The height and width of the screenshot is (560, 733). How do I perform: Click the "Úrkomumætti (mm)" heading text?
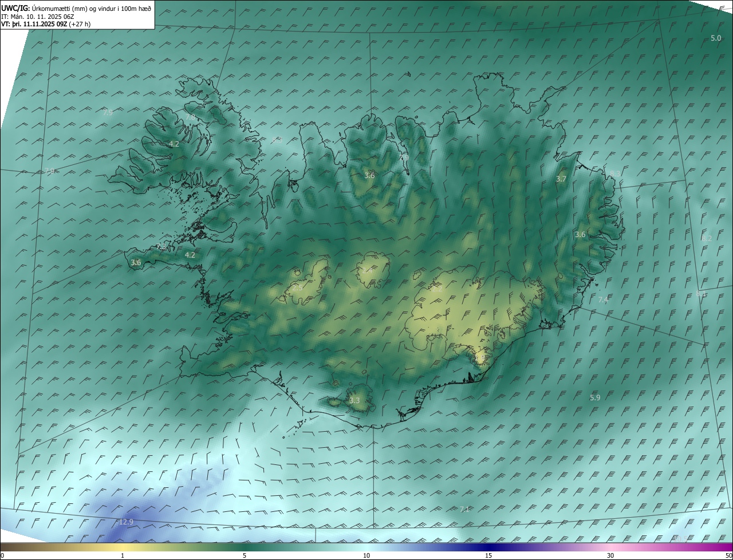click(58, 8)
